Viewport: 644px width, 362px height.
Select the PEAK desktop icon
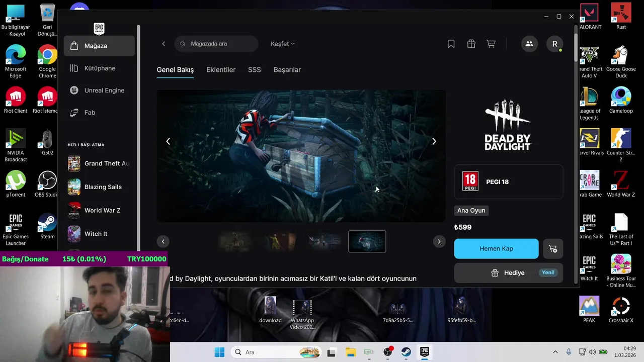click(x=589, y=310)
